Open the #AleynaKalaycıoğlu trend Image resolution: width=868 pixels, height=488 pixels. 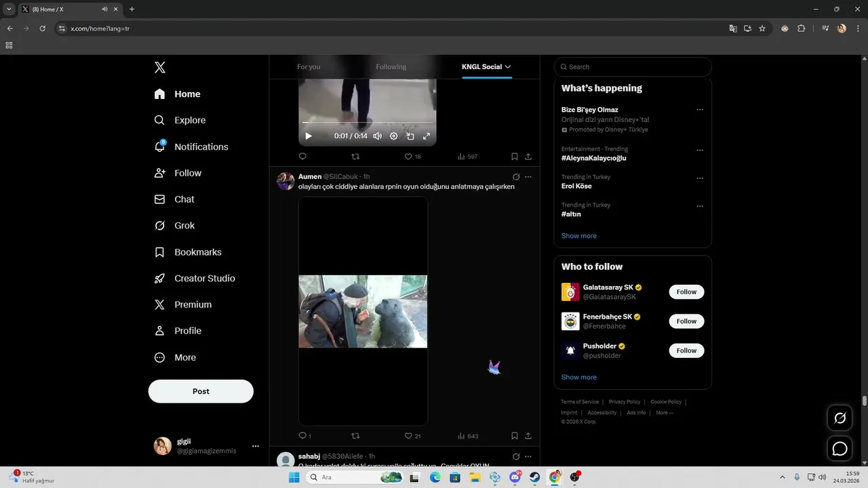click(594, 158)
